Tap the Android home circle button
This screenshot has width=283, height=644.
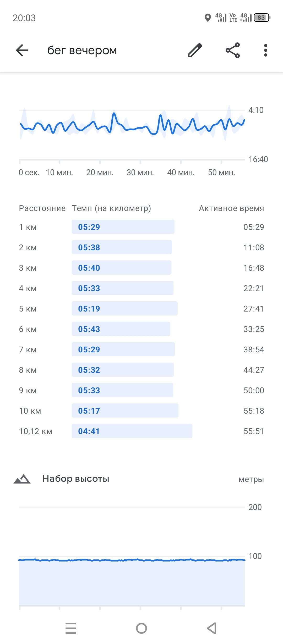[141, 628]
